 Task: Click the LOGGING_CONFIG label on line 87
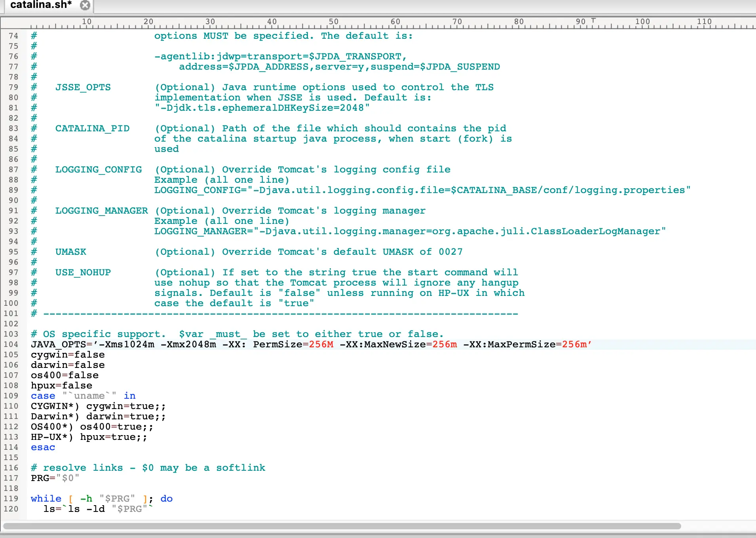99,170
